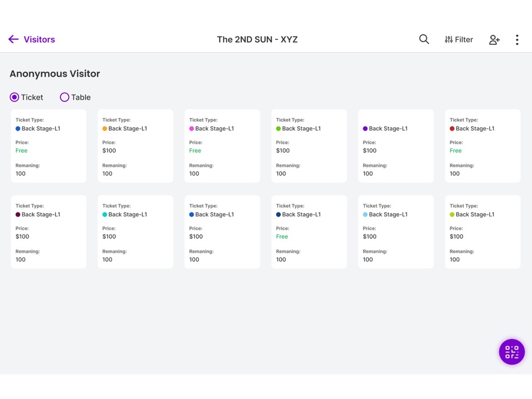The height and width of the screenshot is (399, 532).
Task: Select the lime dot Back Stage-L1 ticket card
Action: [x=483, y=232]
